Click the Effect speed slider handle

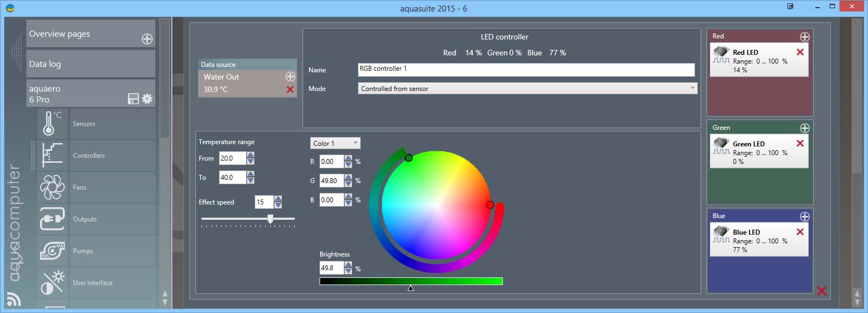tap(270, 219)
